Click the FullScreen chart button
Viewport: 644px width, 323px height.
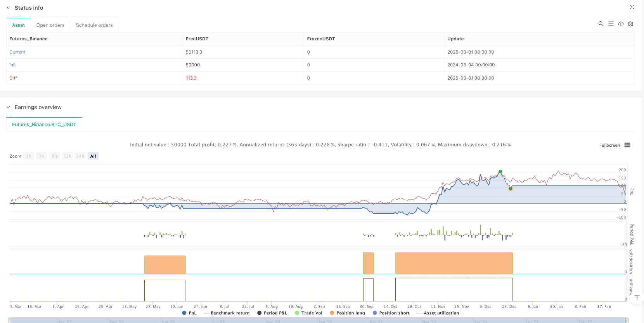[609, 145]
